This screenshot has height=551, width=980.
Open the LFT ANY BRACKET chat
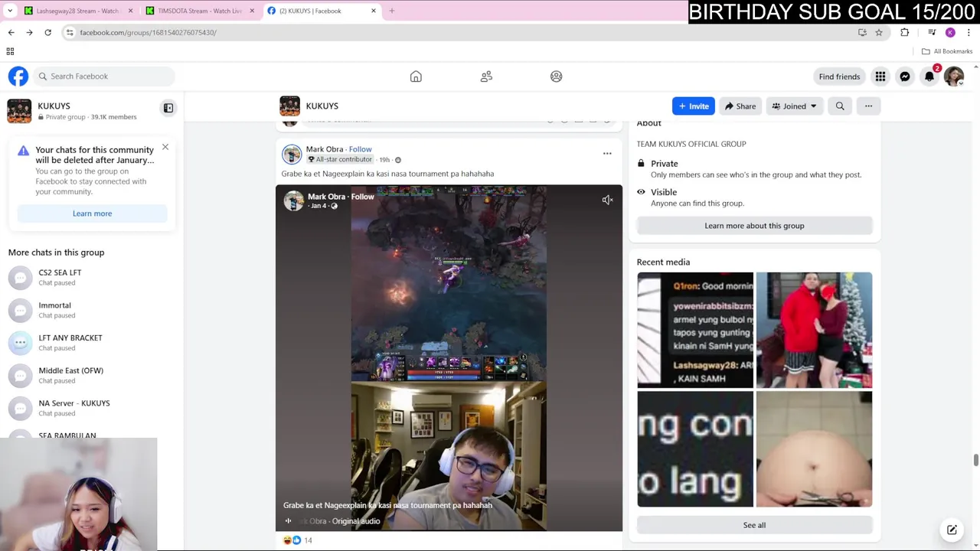pyautogui.click(x=92, y=343)
